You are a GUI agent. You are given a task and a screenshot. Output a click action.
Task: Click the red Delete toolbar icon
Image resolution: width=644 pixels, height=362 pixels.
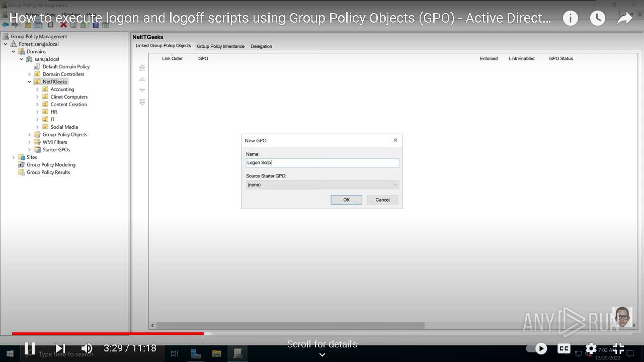point(64,24)
